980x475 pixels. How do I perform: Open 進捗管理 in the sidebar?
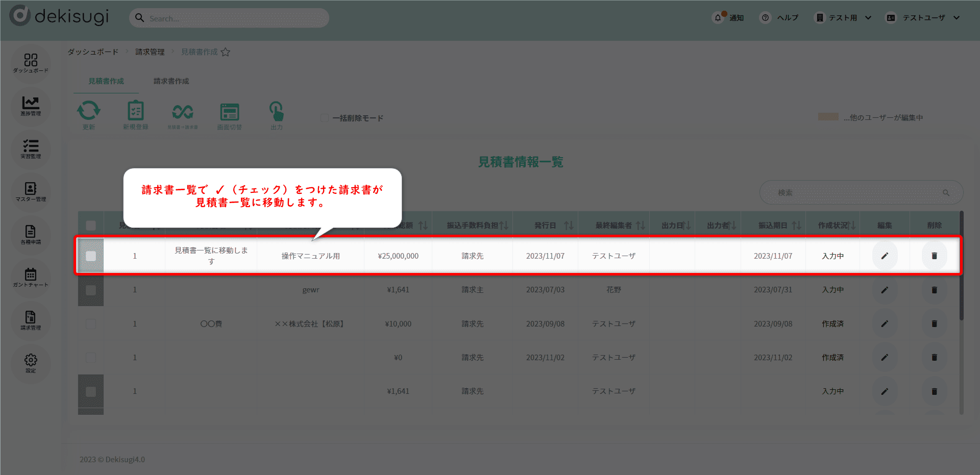pos(31,106)
